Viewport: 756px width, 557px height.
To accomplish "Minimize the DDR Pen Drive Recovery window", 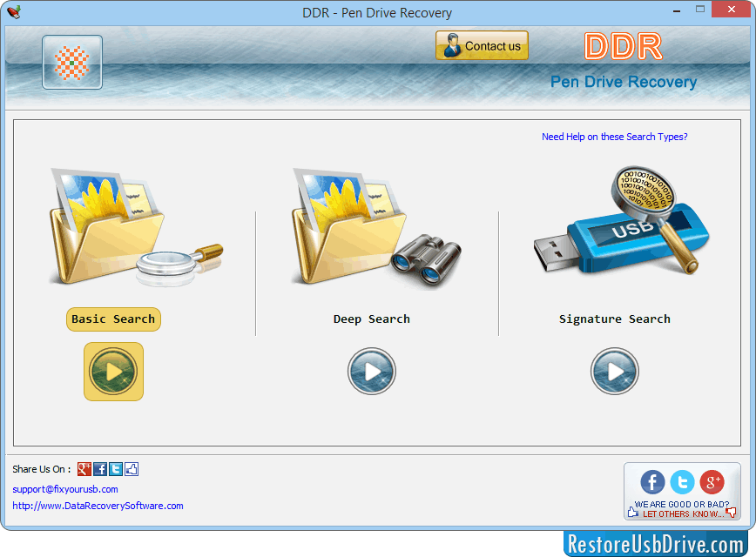I will point(677,10).
